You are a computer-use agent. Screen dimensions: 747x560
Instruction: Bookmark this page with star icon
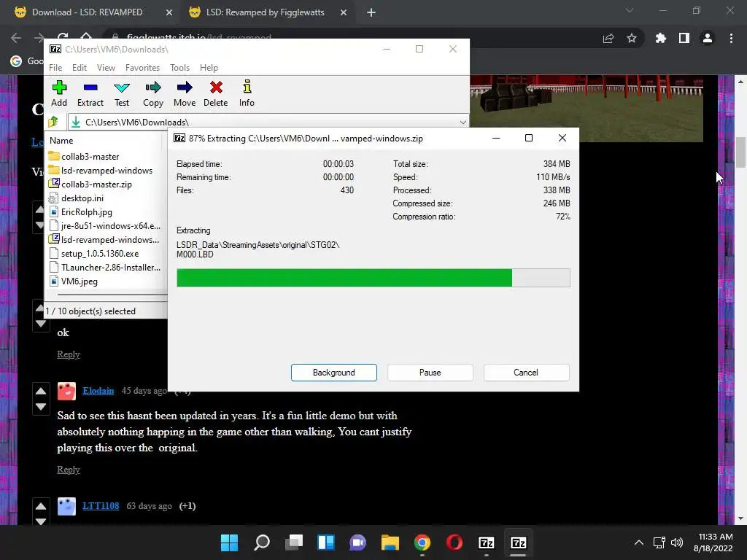click(632, 38)
